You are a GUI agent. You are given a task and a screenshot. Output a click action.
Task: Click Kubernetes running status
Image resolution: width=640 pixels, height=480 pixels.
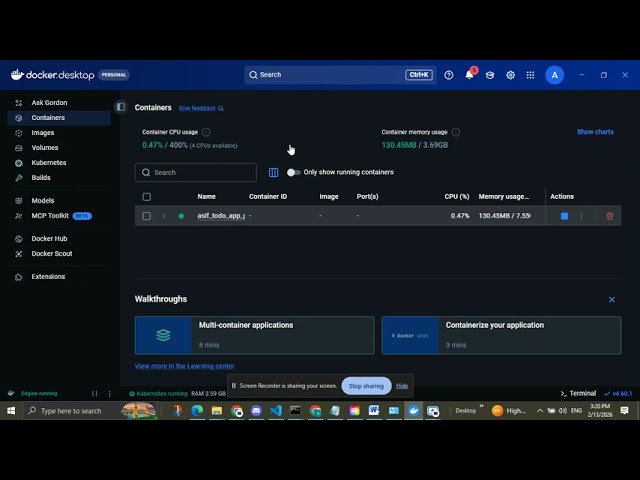[x=158, y=393]
